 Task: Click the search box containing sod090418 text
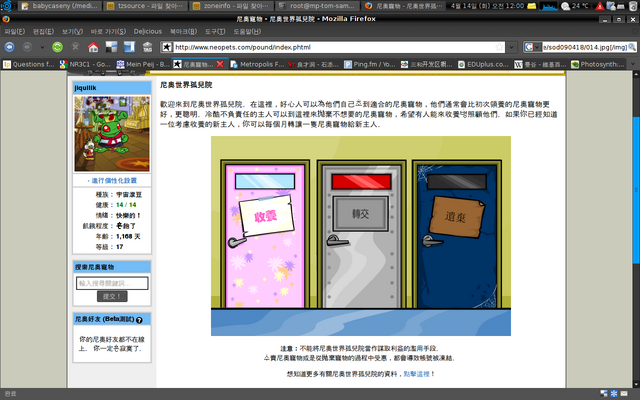(584, 47)
